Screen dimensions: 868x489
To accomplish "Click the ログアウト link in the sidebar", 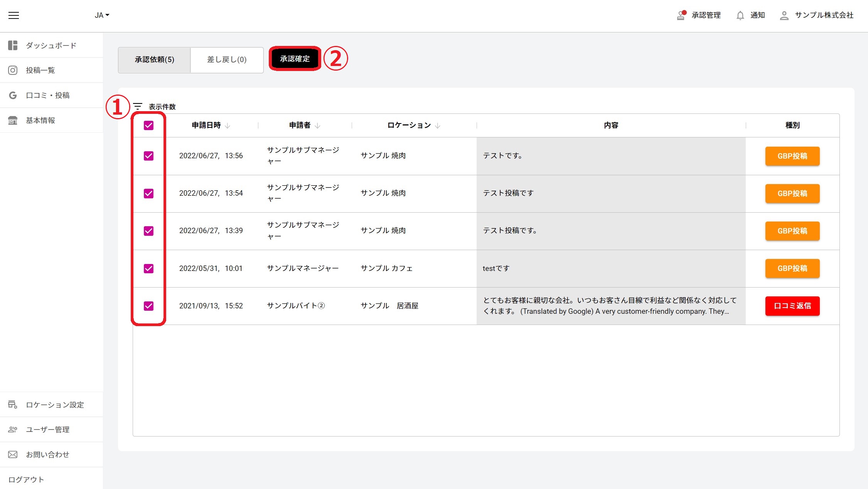I will click(26, 479).
